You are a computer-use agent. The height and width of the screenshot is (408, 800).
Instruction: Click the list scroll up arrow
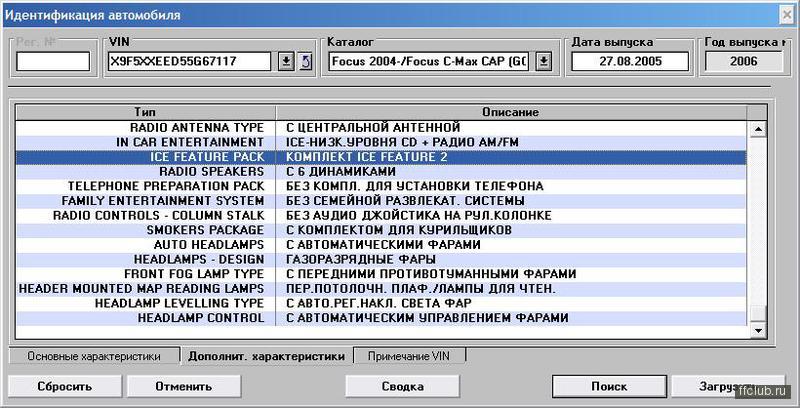coord(758,129)
